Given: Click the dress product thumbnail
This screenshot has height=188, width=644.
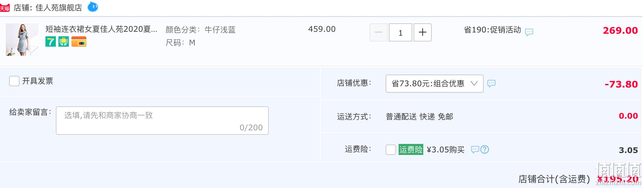Looking at the screenshot, I should point(22,40).
